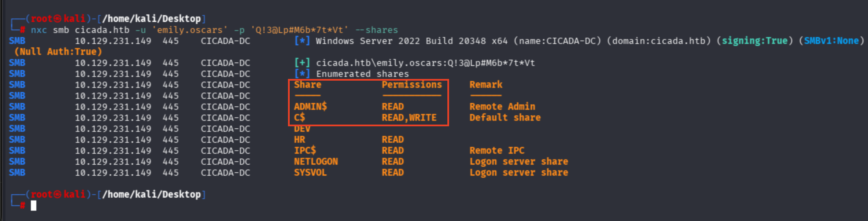The width and height of the screenshot is (868, 221).
Task: Click the Remote Admin remark
Action: (502, 107)
